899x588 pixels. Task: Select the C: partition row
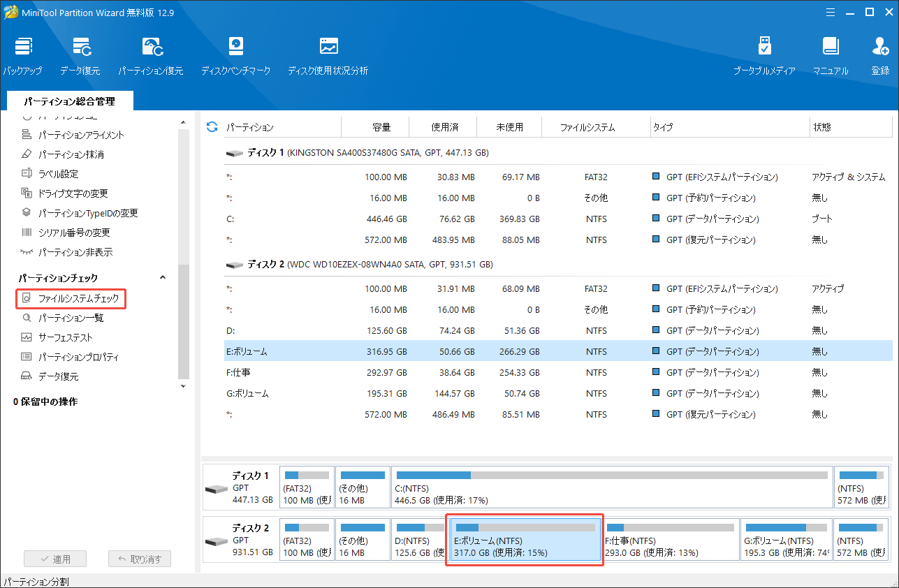pos(557,219)
